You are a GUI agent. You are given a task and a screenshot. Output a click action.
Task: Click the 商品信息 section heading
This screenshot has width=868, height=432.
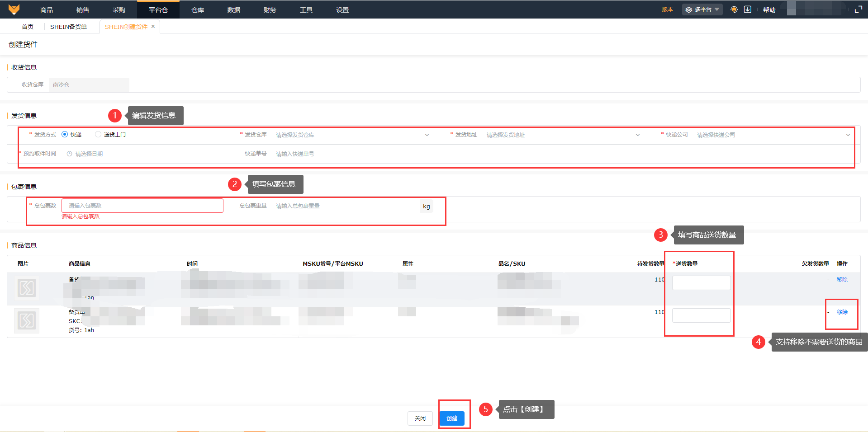pos(24,245)
